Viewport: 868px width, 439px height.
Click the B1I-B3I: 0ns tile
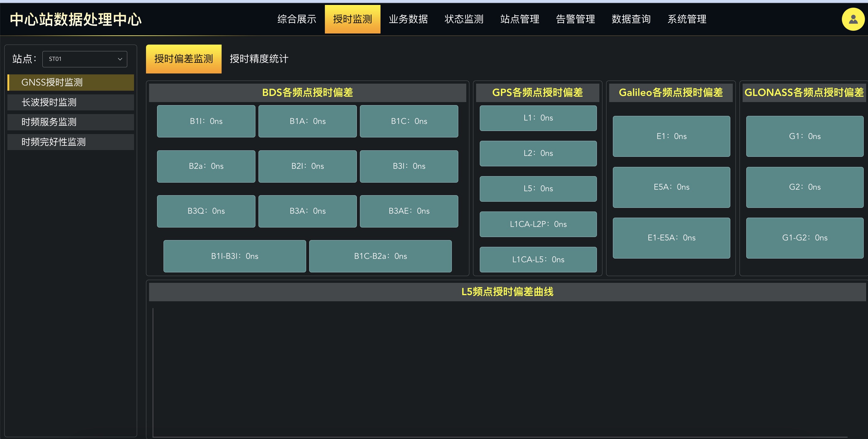pyautogui.click(x=235, y=256)
